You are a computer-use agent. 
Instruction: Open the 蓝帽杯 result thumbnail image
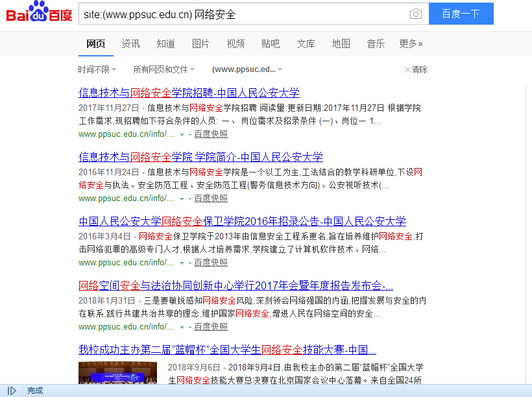(117, 372)
